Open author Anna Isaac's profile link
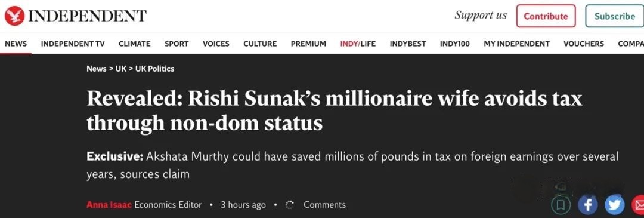 pyautogui.click(x=109, y=205)
